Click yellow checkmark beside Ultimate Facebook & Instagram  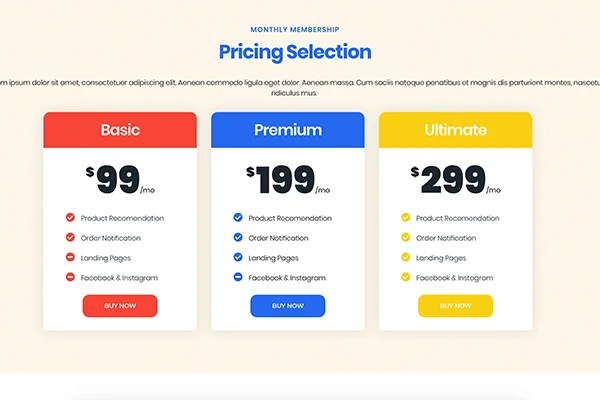[x=406, y=277]
